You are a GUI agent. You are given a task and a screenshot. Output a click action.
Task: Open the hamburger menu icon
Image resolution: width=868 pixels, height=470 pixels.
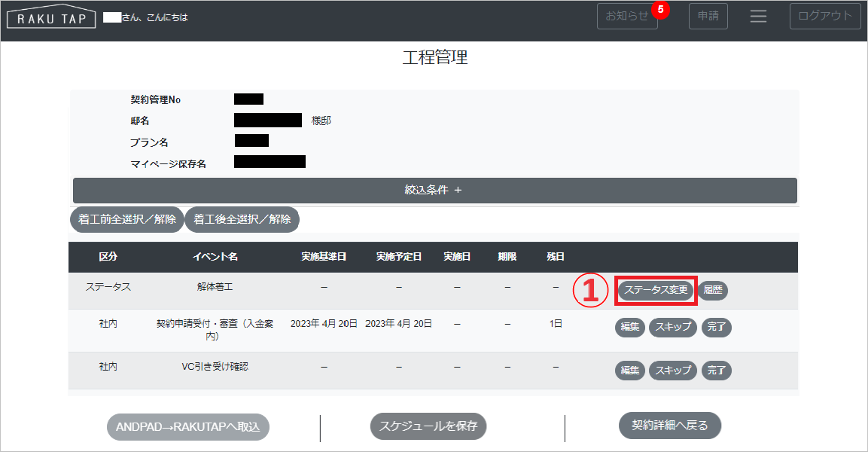(758, 17)
